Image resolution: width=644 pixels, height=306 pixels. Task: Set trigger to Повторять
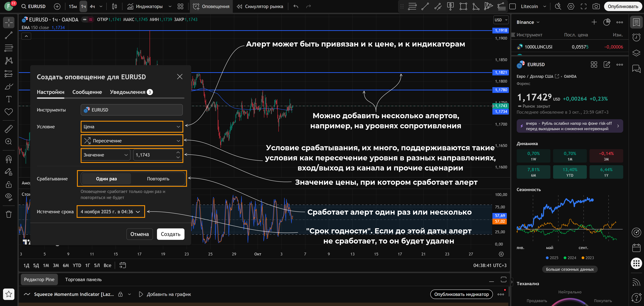click(x=158, y=179)
